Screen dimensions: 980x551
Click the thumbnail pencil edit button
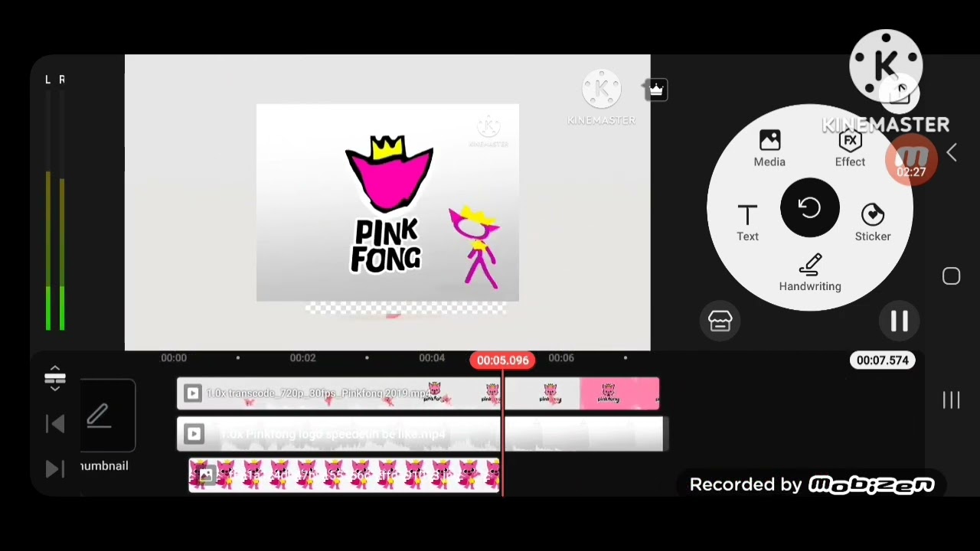pos(99,416)
